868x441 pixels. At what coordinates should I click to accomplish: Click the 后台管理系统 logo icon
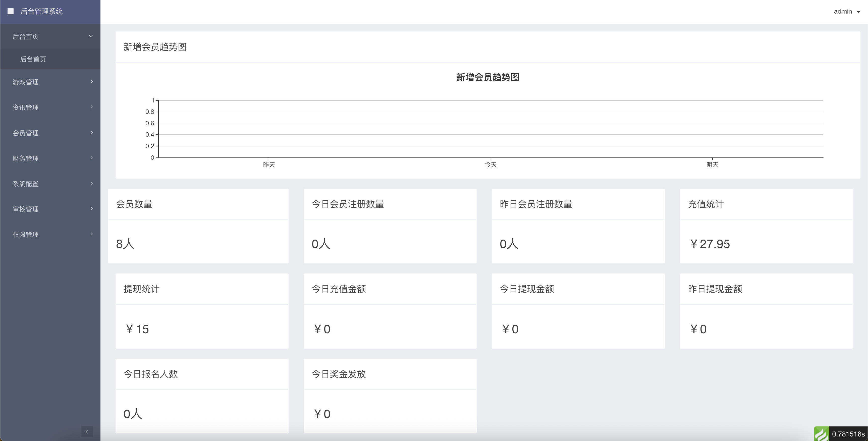pyautogui.click(x=11, y=11)
